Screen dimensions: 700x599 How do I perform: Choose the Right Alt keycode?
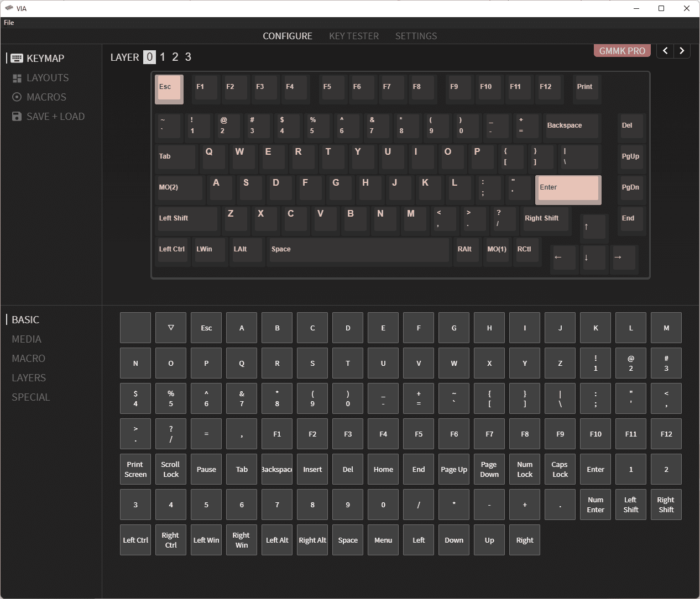(312, 540)
